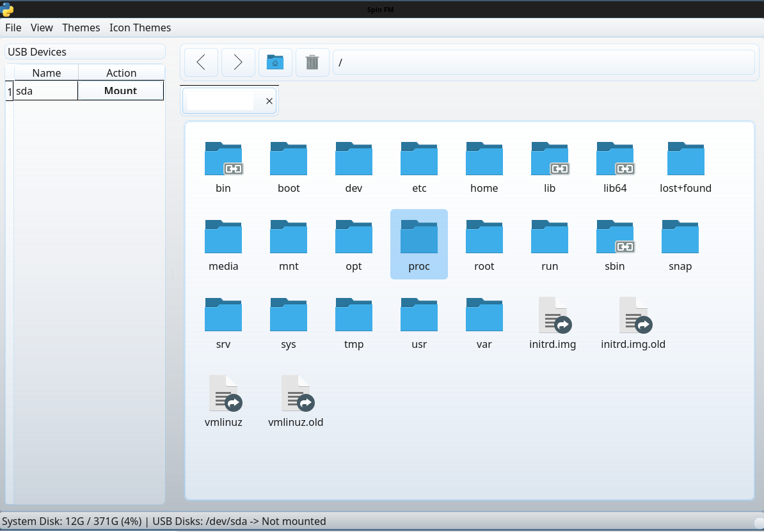The image size is (764, 532).
Task: Click the panel splitter handle
Action: pyautogui.click(x=173, y=275)
